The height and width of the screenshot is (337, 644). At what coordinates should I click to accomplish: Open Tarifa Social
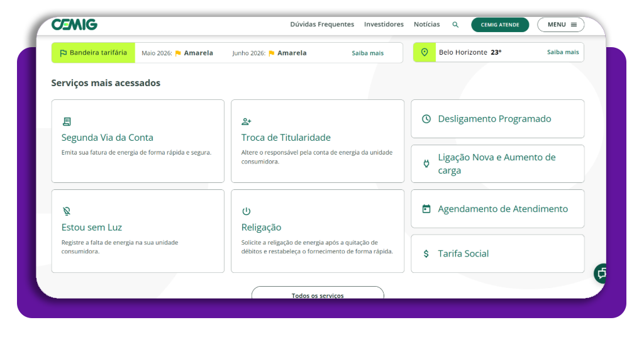pos(497,253)
